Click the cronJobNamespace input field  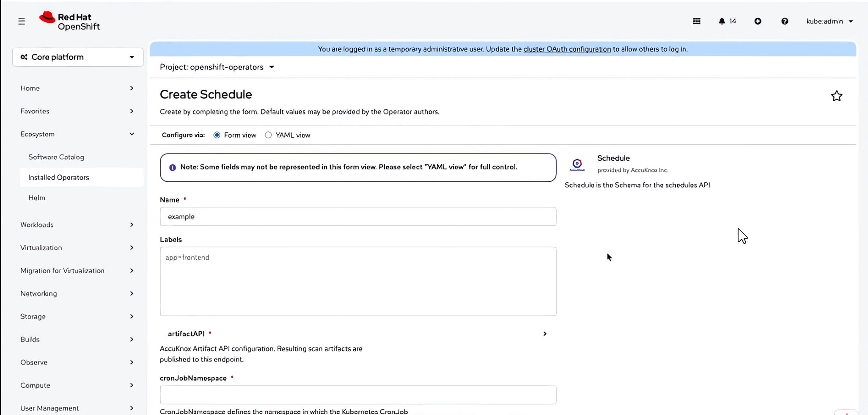[358, 395]
